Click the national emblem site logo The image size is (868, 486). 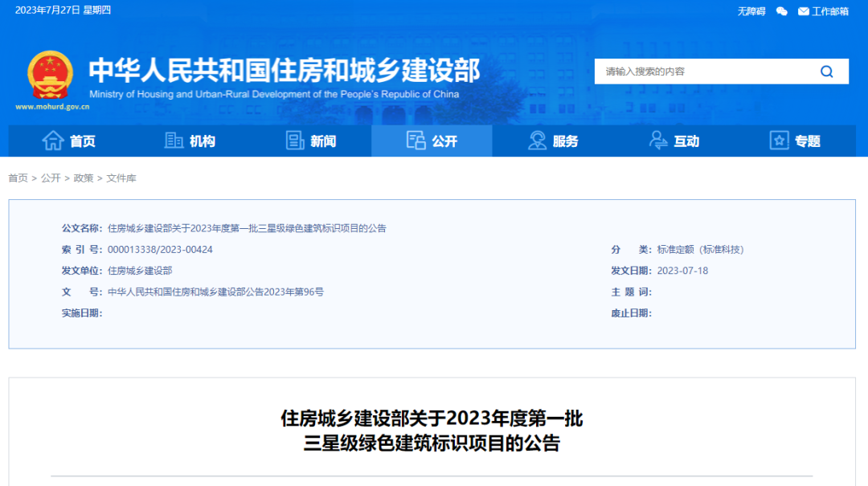coord(50,75)
